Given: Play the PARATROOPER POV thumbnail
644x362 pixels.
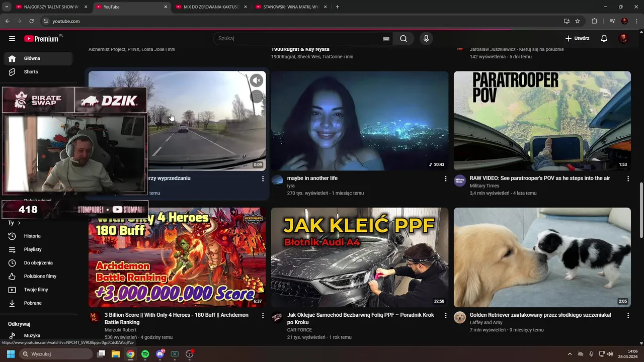Looking at the screenshot, I should (x=542, y=121).
